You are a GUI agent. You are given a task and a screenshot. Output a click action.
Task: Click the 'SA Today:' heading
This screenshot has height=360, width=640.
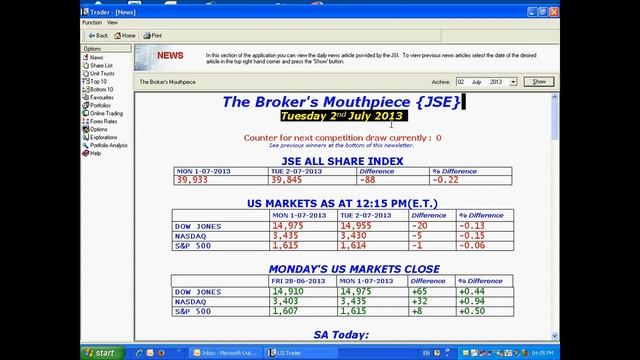pos(341,335)
